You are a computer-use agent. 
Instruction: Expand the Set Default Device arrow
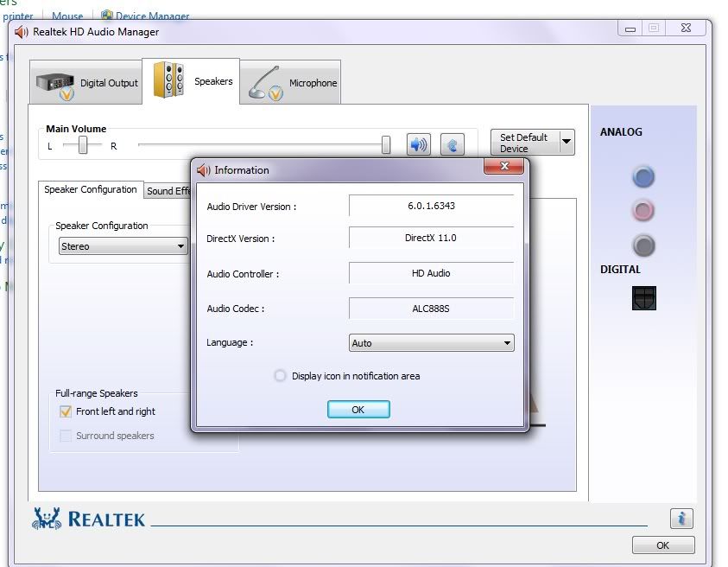(567, 142)
